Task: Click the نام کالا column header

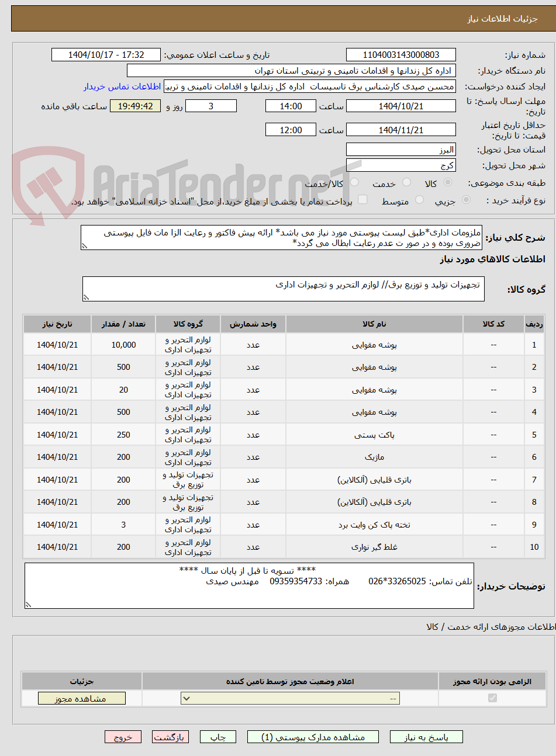Action: 374,324
